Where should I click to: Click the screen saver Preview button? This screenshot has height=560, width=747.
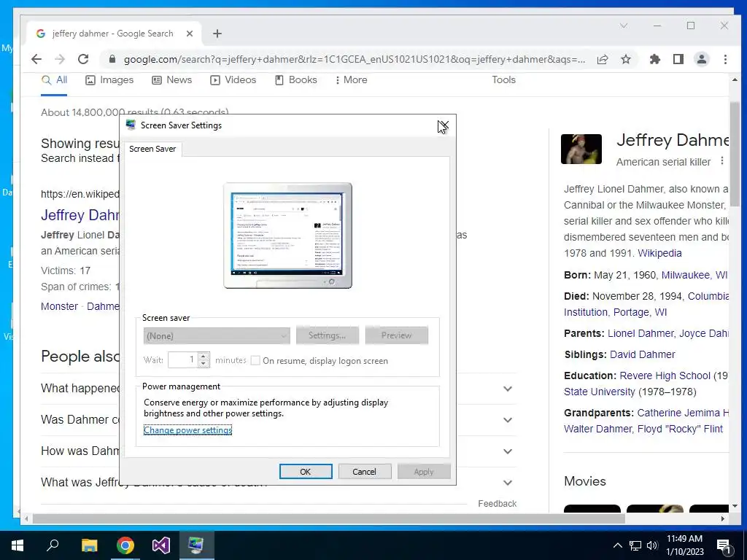click(396, 335)
